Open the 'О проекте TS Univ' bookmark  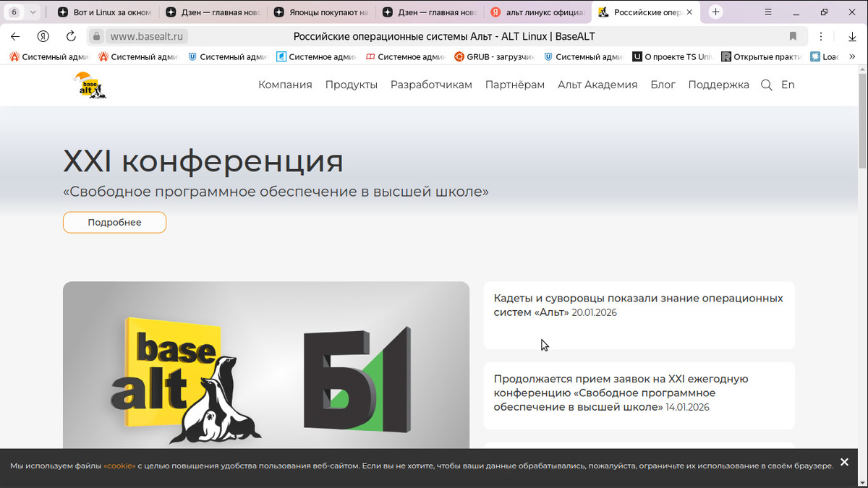point(673,56)
